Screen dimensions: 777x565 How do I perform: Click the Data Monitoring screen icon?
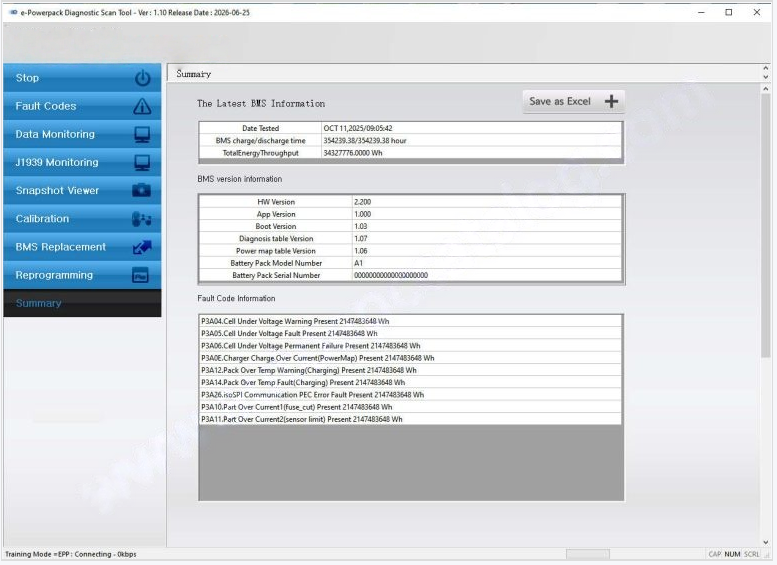point(142,134)
